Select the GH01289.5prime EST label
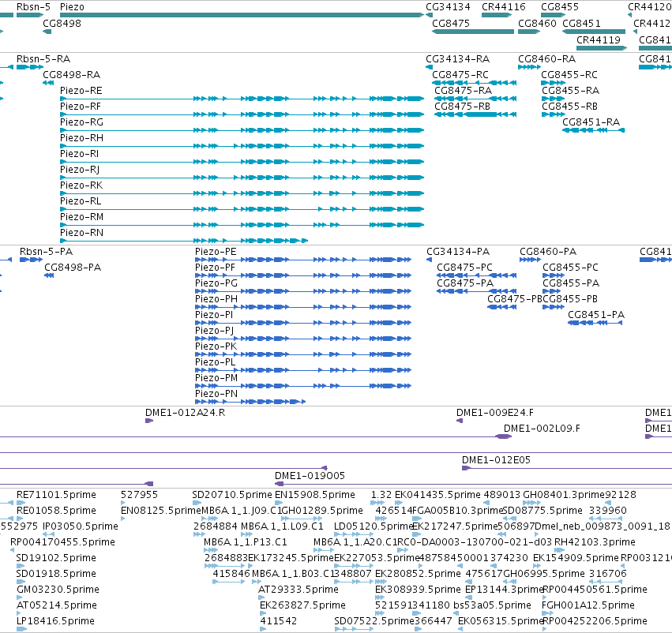The height and width of the screenshot is (633, 672). click(x=322, y=511)
